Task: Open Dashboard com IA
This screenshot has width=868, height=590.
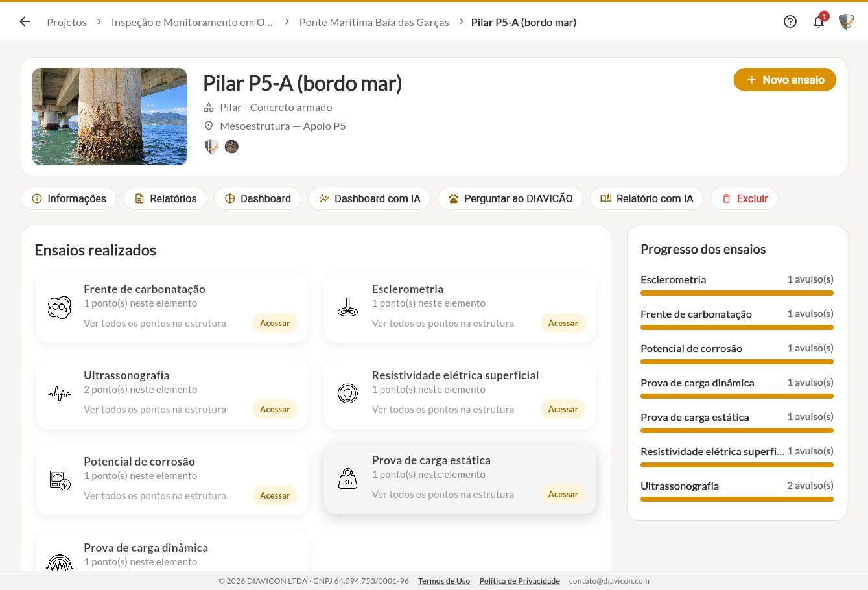Action: pos(369,198)
